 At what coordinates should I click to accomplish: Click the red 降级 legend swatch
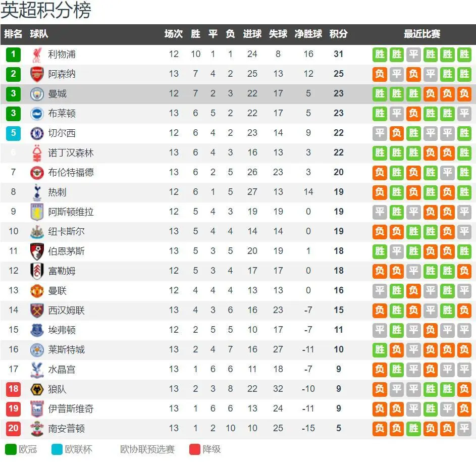coord(194,449)
